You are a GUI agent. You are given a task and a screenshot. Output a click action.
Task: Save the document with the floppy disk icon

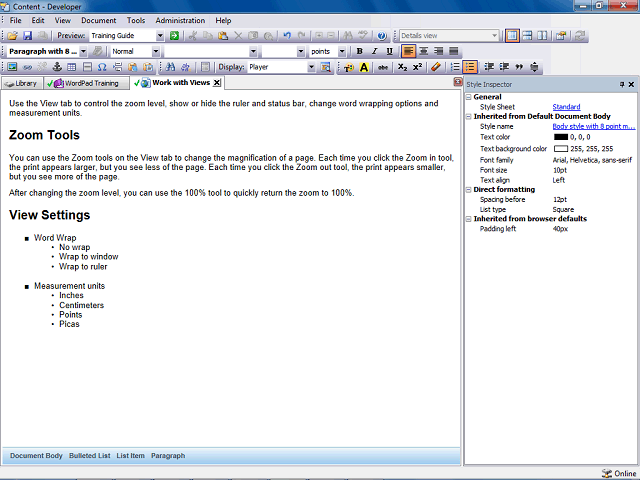[x=27, y=36]
